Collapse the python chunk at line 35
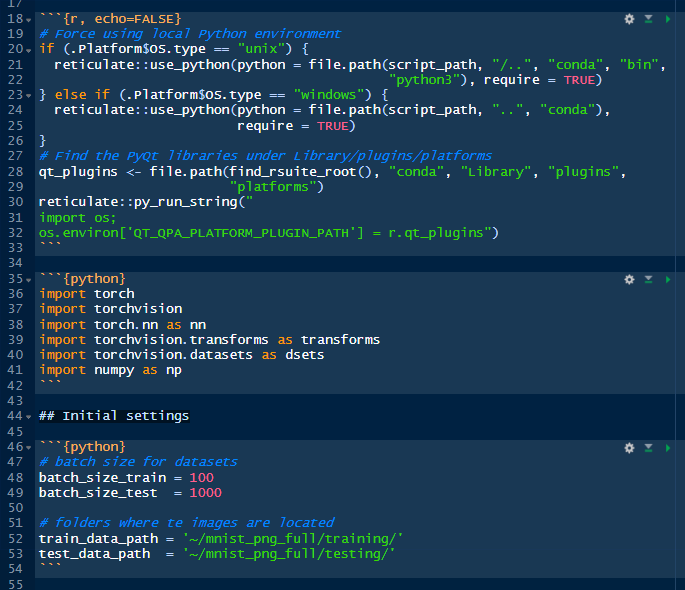Image resolution: width=685 pixels, height=590 pixels. click(x=29, y=278)
